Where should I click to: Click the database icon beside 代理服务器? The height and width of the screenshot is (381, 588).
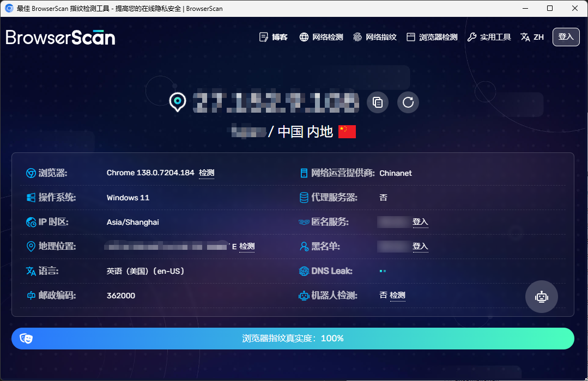pyautogui.click(x=304, y=198)
